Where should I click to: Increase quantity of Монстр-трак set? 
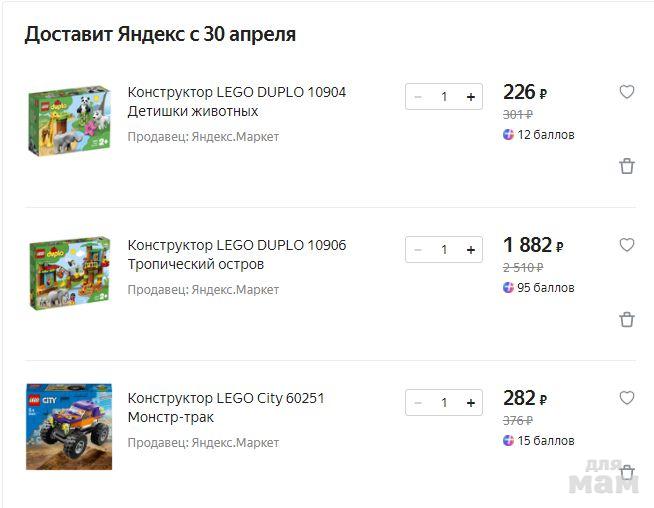[x=470, y=403]
